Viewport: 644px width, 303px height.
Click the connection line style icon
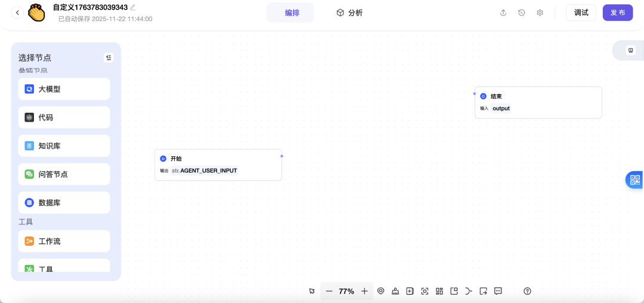click(469, 291)
